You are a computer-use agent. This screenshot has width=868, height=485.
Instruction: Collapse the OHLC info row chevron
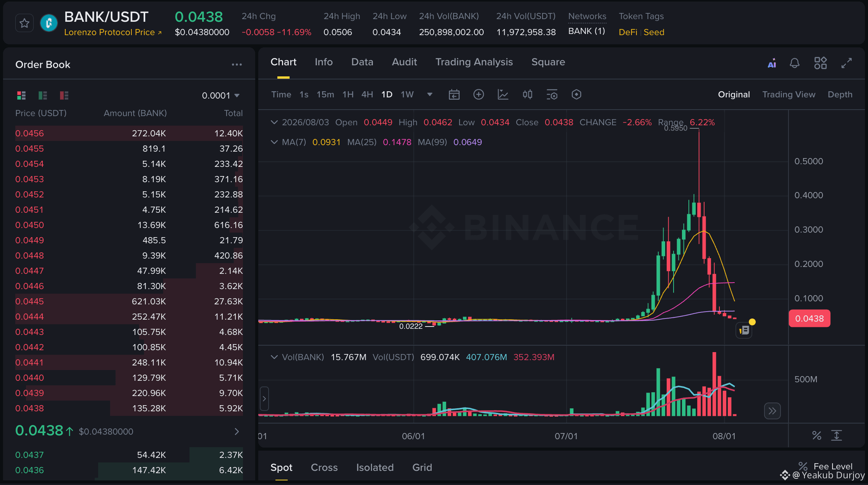click(x=274, y=122)
